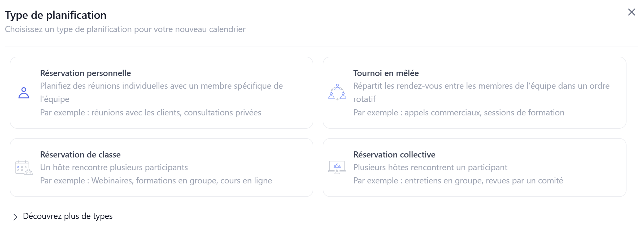Click the example mentioning appels commerciaux
Viewport: 644px width, 230px height.
pos(459,112)
